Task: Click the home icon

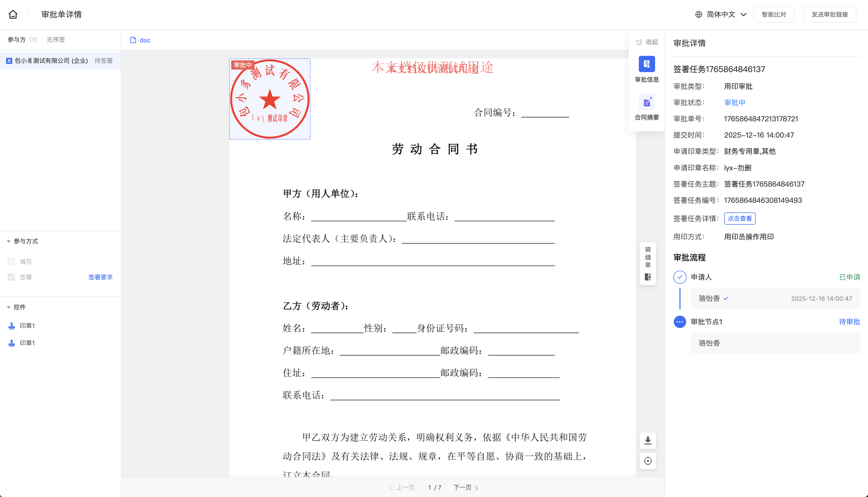Action: coord(13,14)
